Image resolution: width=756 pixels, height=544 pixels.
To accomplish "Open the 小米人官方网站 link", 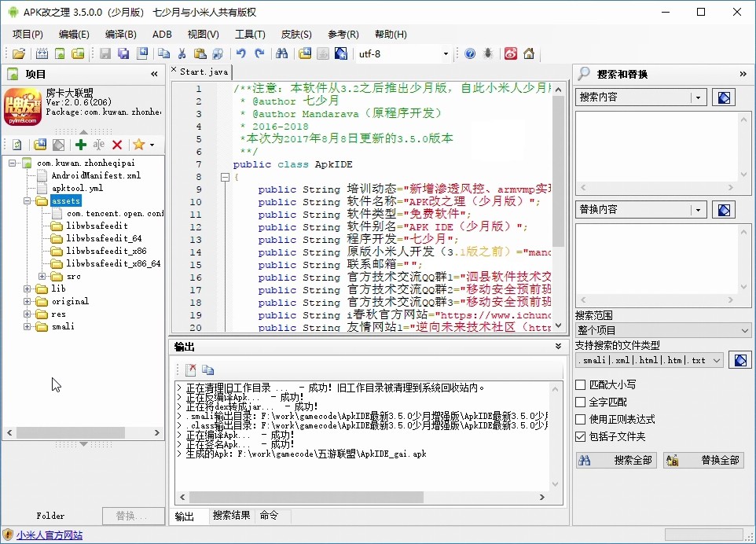I will (49, 535).
